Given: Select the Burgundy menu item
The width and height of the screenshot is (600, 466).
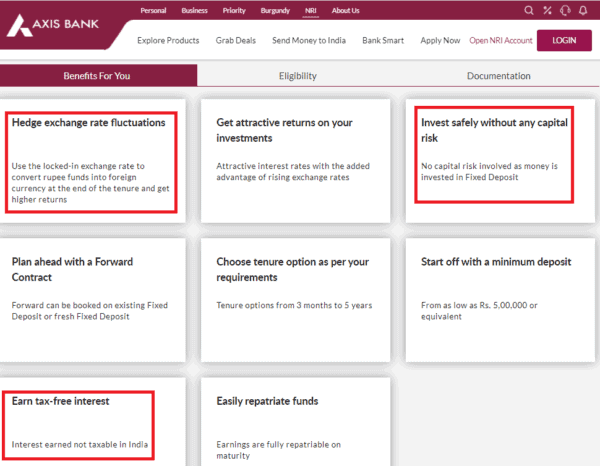Looking at the screenshot, I should pos(275,11).
